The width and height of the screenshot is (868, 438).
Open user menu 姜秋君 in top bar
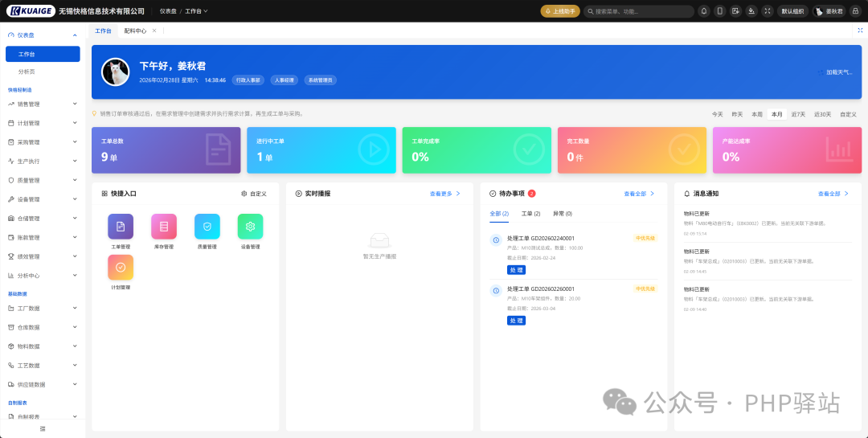click(829, 11)
